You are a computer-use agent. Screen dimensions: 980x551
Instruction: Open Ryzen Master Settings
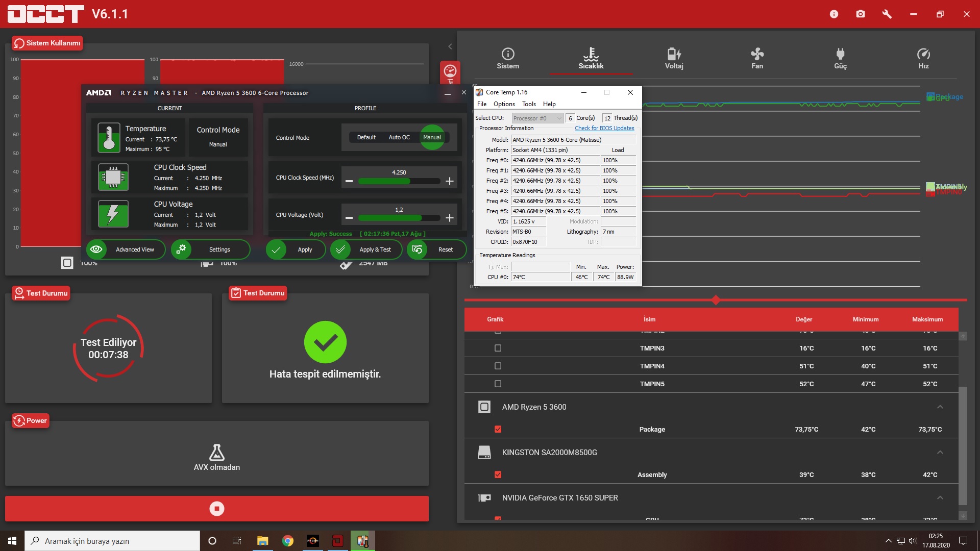(x=211, y=249)
